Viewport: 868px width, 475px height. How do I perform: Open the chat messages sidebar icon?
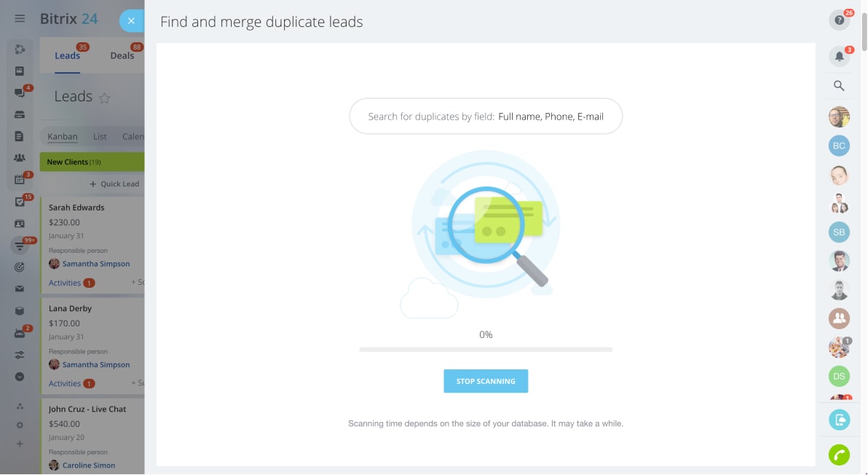(x=20, y=93)
